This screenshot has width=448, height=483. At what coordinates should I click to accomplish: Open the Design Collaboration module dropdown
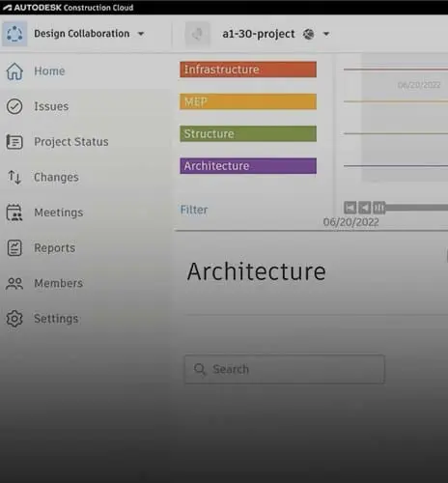(141, 34)
